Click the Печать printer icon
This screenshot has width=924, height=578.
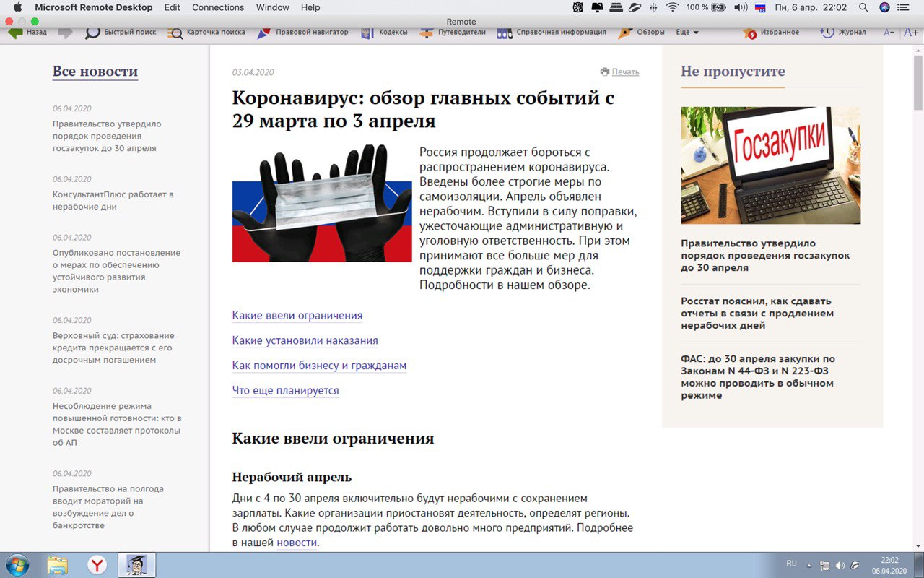pyautogui.click(x=605, y=72)
